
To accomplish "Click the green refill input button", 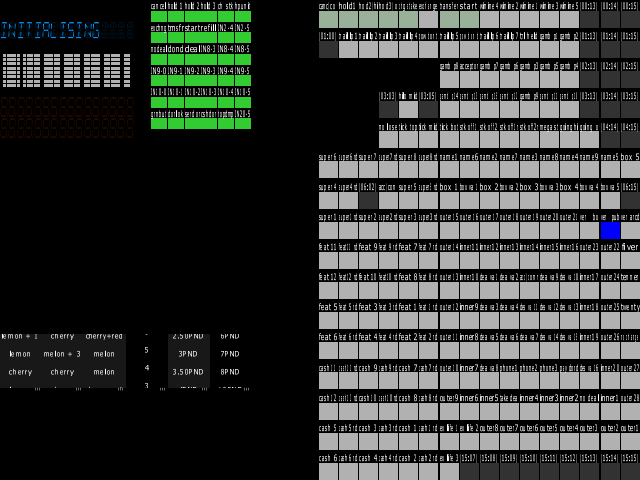I will pos(209,38).
